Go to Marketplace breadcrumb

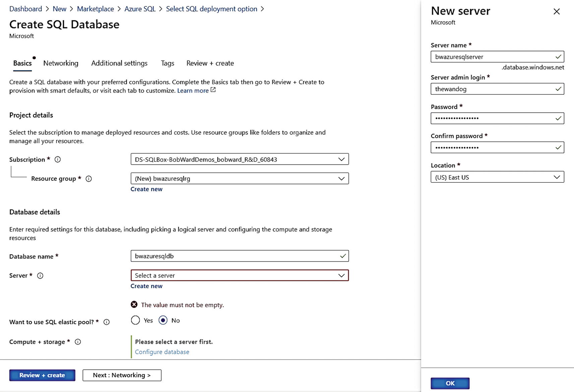pyautogui.click(x=95, y=9)
